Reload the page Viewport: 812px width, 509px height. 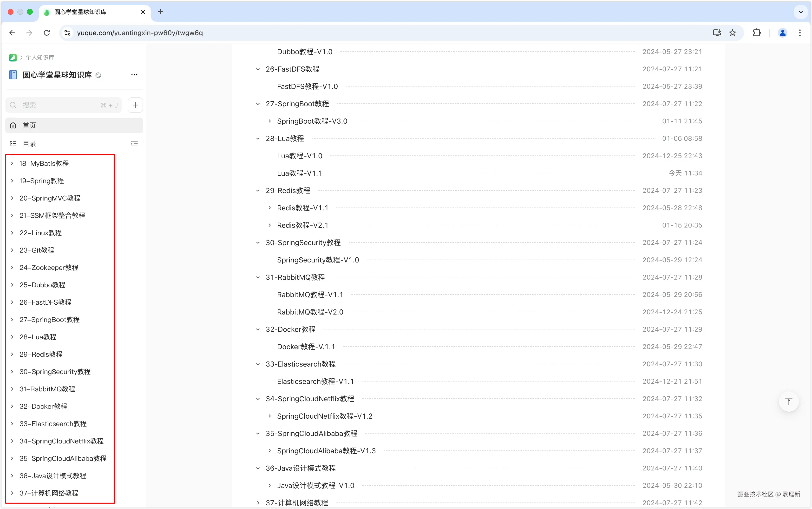pos(47,33)
